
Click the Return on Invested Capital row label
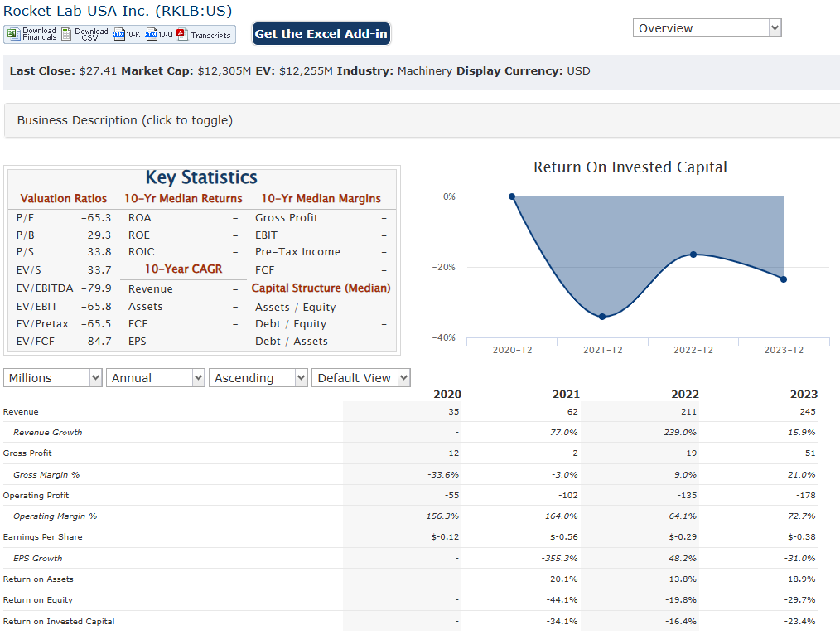point(59,622)
